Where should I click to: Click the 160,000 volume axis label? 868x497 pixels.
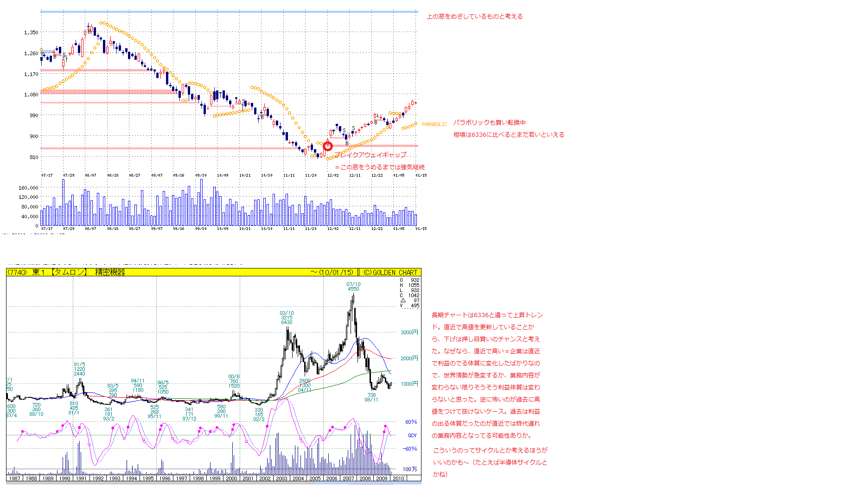pyautogui.click(x=28, y=188)
